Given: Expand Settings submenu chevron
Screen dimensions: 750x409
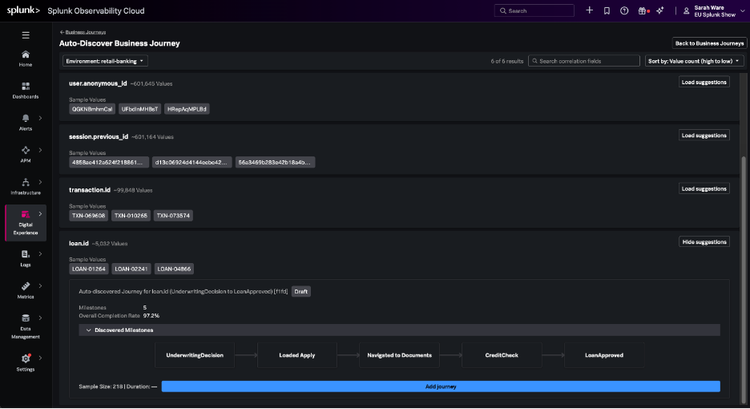Looking at the screenshot, I should [x=40, y=358].
